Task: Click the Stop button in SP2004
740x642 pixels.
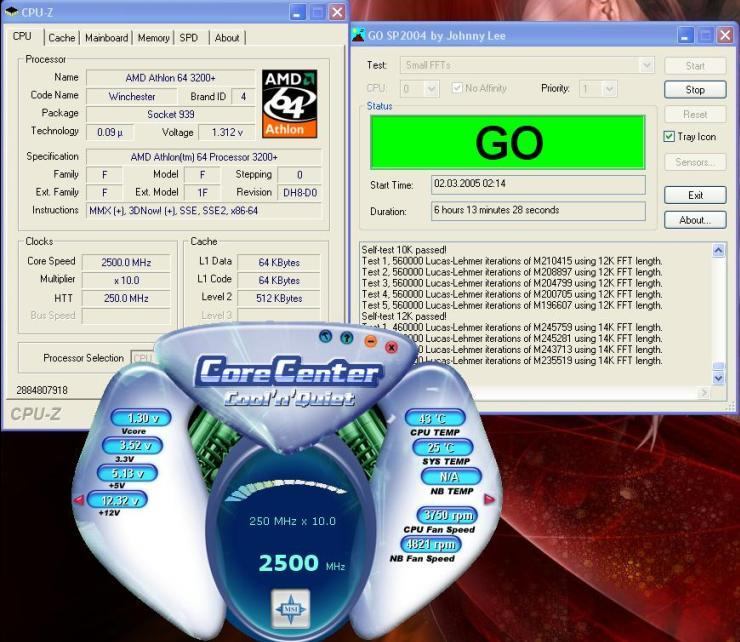Action: tap(695, 90)
